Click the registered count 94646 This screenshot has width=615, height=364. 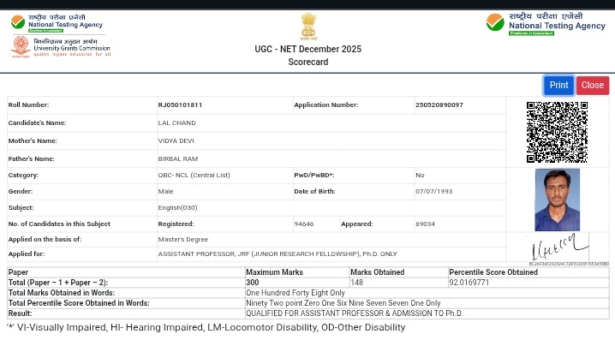[304, 224]
